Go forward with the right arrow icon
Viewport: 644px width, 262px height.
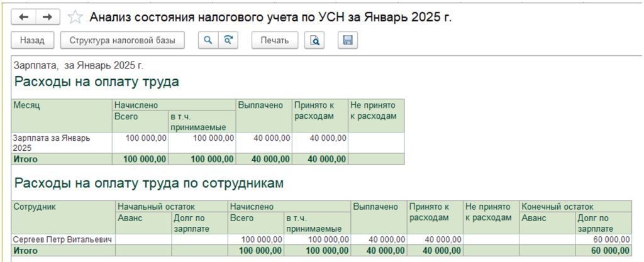point(48,17)
